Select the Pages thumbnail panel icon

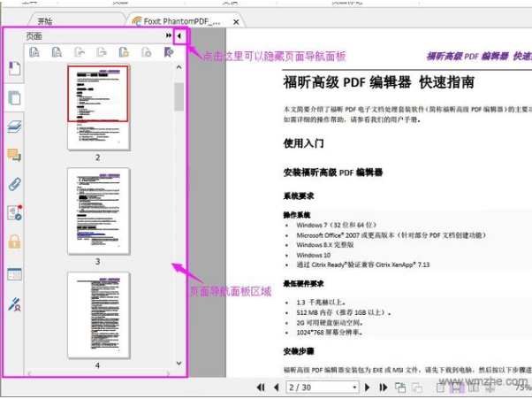[14, 98]
